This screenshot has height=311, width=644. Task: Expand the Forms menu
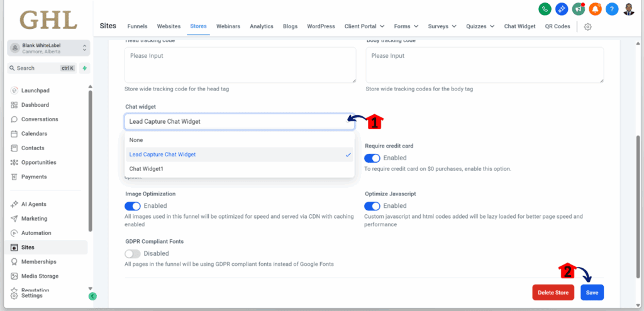tap(406, 26)
